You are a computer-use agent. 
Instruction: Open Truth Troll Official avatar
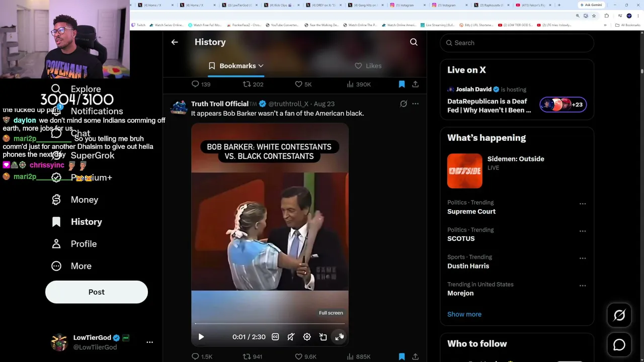click(x=179, y=108)
